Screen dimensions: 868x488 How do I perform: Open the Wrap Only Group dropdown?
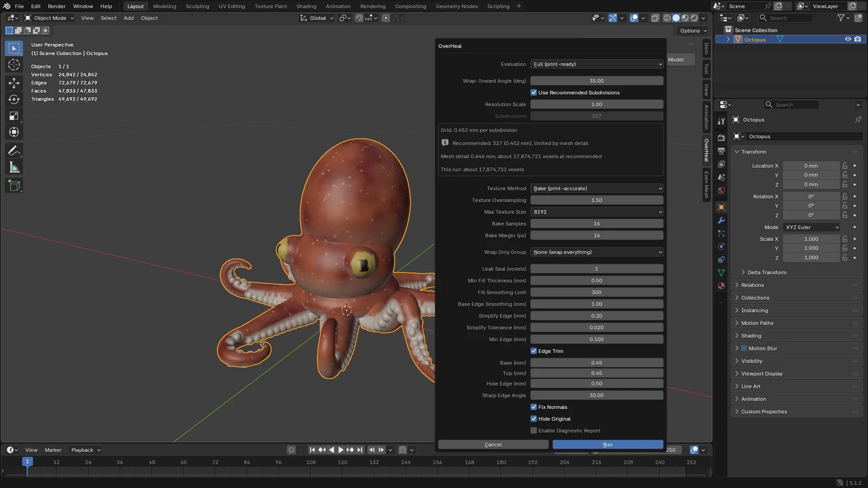[597, 252]
